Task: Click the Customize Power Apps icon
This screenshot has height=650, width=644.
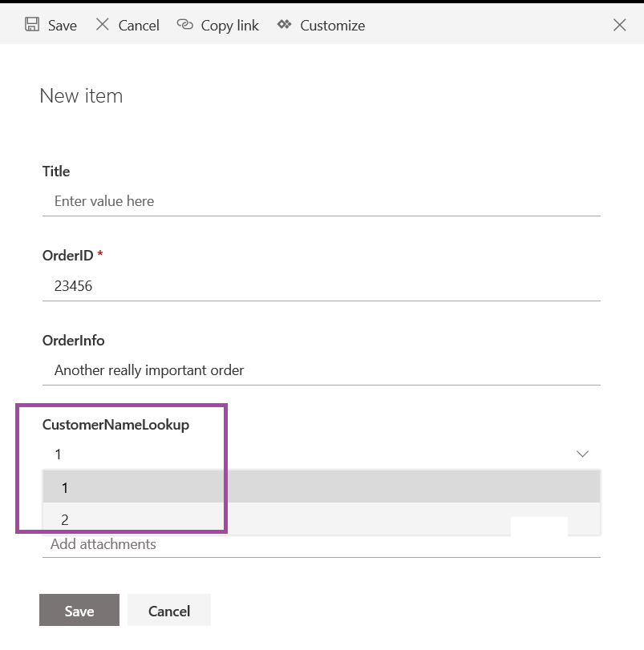Action: point(285,25)
